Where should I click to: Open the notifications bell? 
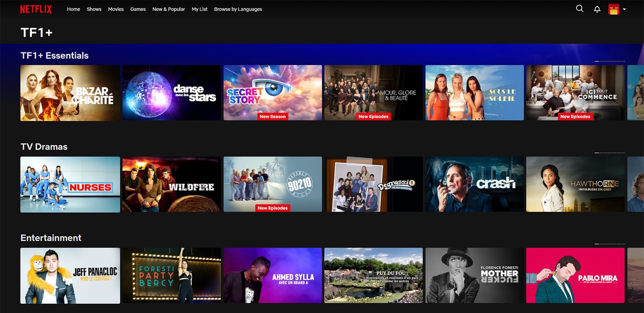(x=597, y=9)
